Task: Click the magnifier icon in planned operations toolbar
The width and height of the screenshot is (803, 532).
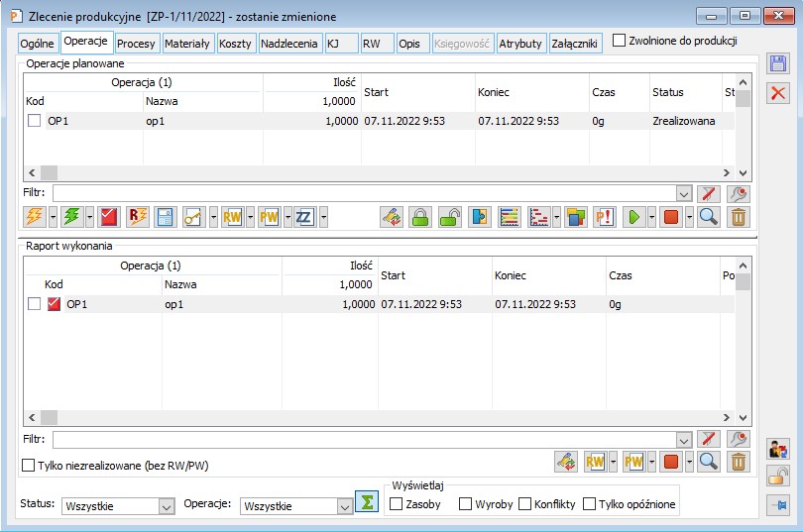Action: (708, 217)
